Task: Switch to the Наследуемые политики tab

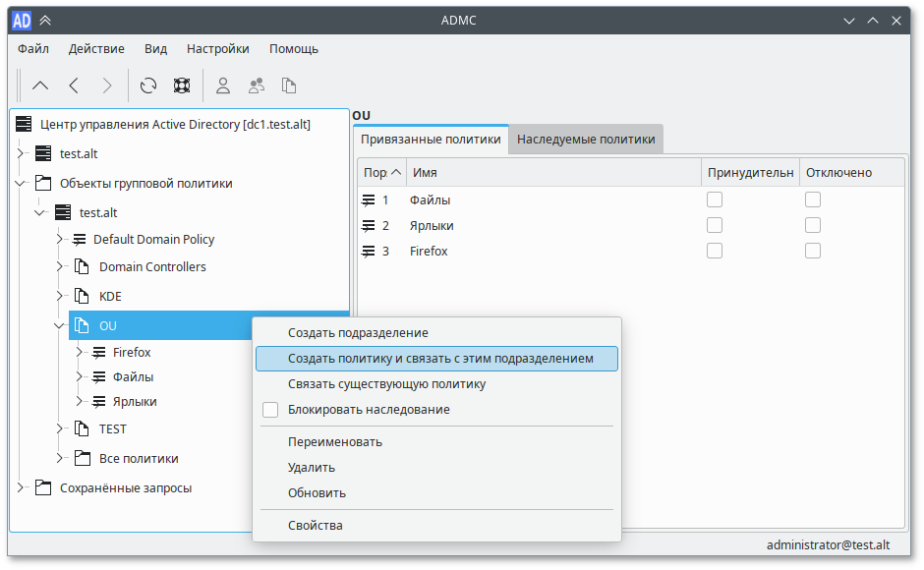Action: [x=586, y=139]
